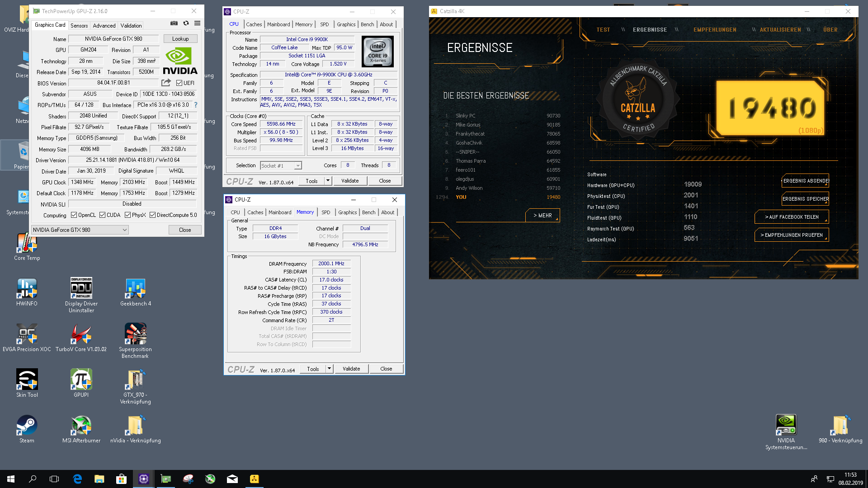Open Superposition Benchmark shortcut
The height and width of the screenshot is (488, 868).
pos(136,341)
